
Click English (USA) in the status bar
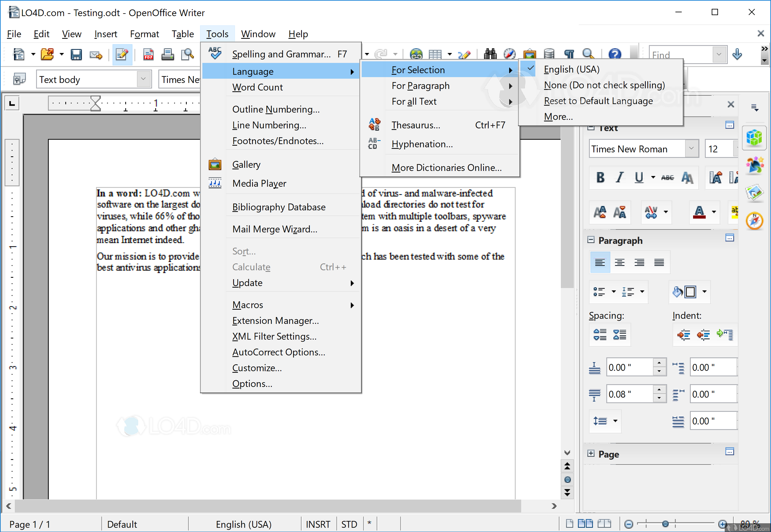(243, 524)
